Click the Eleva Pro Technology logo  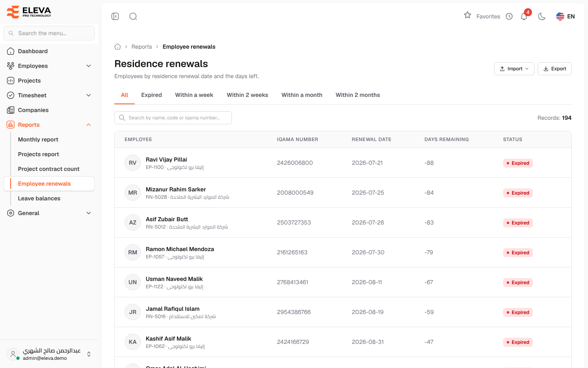coord(29,12)
